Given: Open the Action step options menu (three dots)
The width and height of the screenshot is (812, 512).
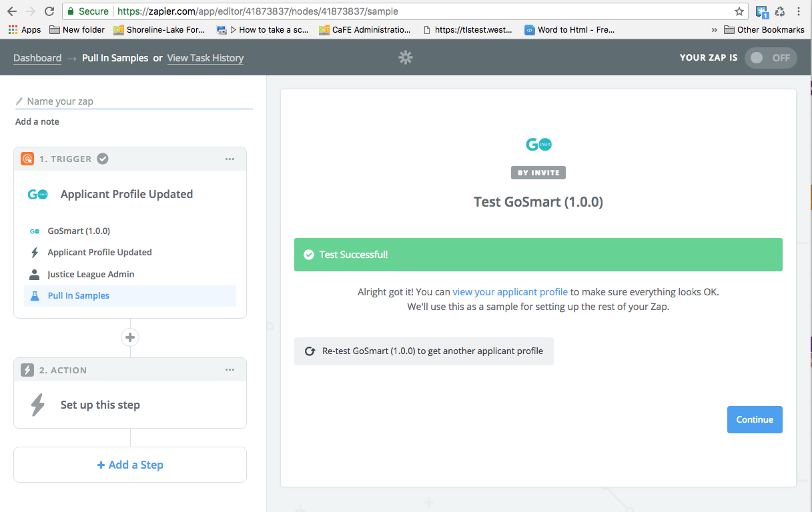Looking at the screenshot, I should pos(230,370).
